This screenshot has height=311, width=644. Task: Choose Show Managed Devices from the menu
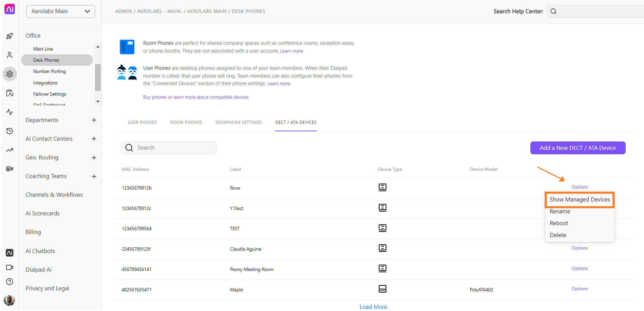(580, 199)
